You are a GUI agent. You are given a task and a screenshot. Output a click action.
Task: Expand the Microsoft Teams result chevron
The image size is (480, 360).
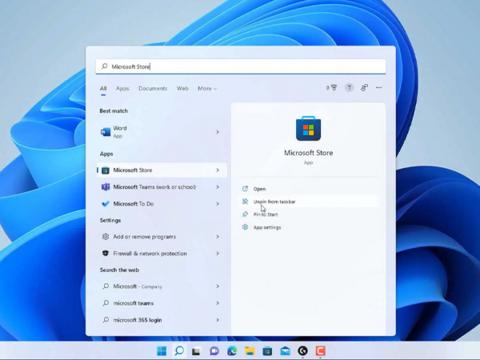(x=218, y=187)
